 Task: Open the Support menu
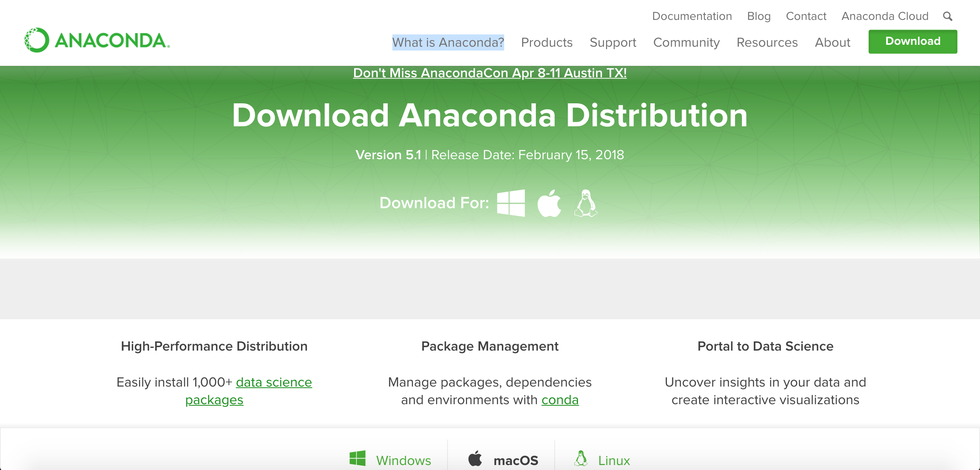[x=613, y=42]
